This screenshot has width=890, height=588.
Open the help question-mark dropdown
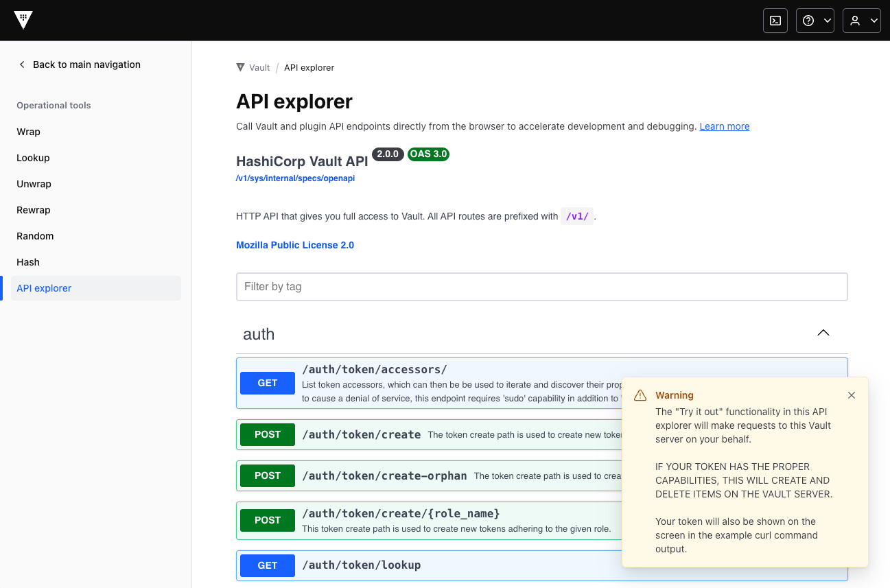pyautogui.click(x=815, y=21)
